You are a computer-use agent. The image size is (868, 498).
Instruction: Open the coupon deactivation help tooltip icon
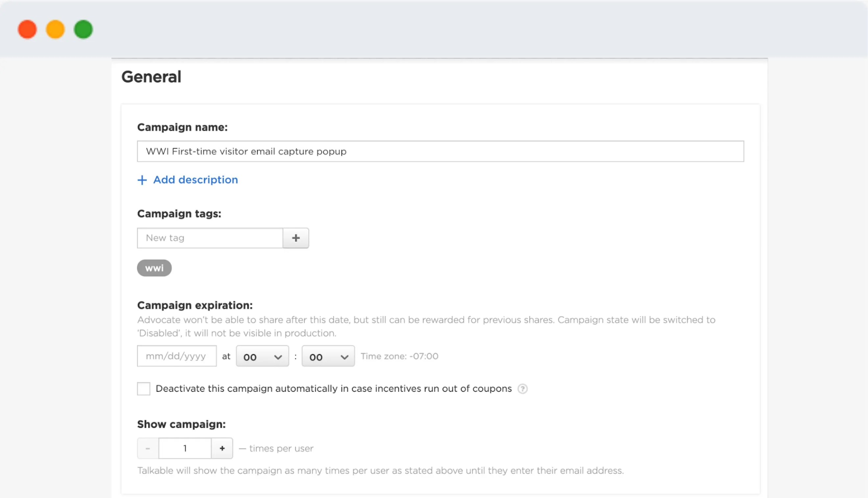522,388
